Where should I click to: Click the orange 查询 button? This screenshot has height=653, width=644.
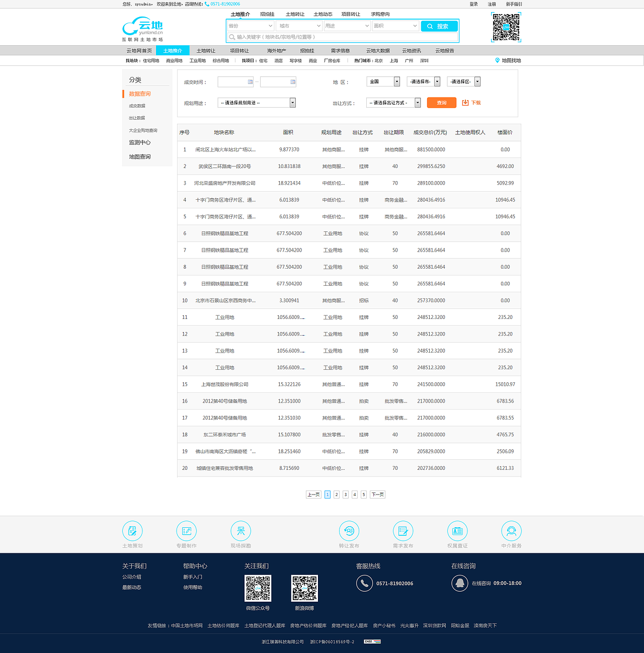click(x=442, y=103)
